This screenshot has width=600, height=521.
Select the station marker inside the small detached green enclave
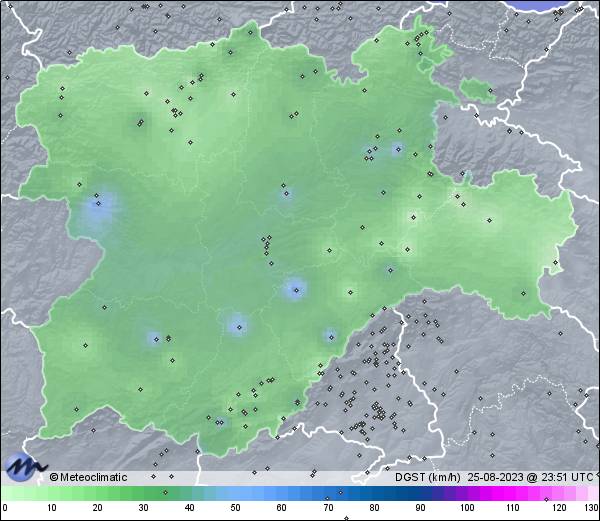tap(491, 91)
